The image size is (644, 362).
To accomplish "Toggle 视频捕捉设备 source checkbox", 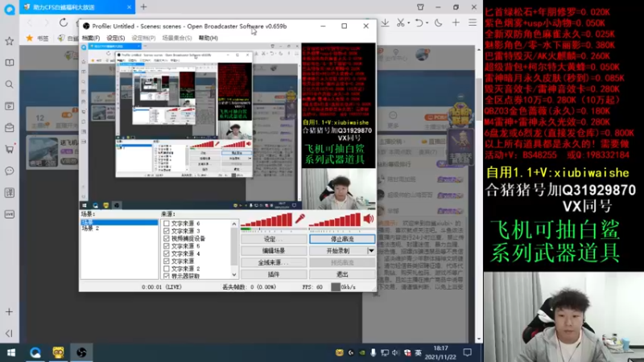I will point(167,238).
